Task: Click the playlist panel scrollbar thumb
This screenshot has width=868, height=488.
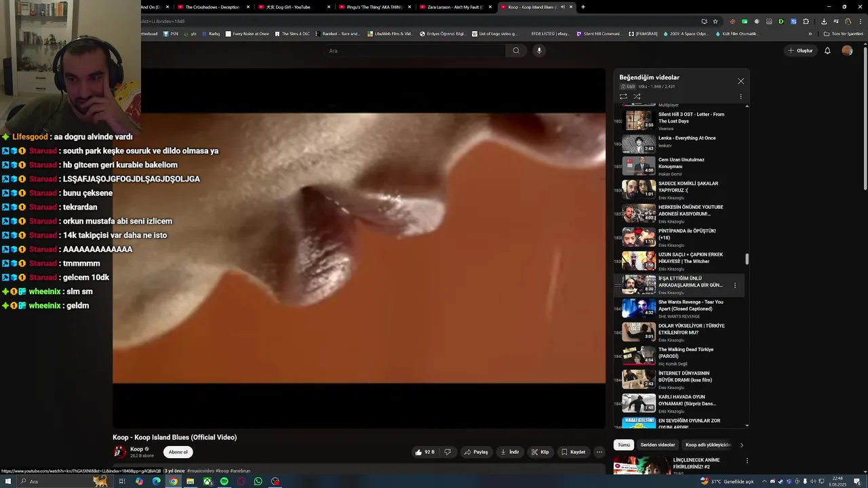Action: 747,259
